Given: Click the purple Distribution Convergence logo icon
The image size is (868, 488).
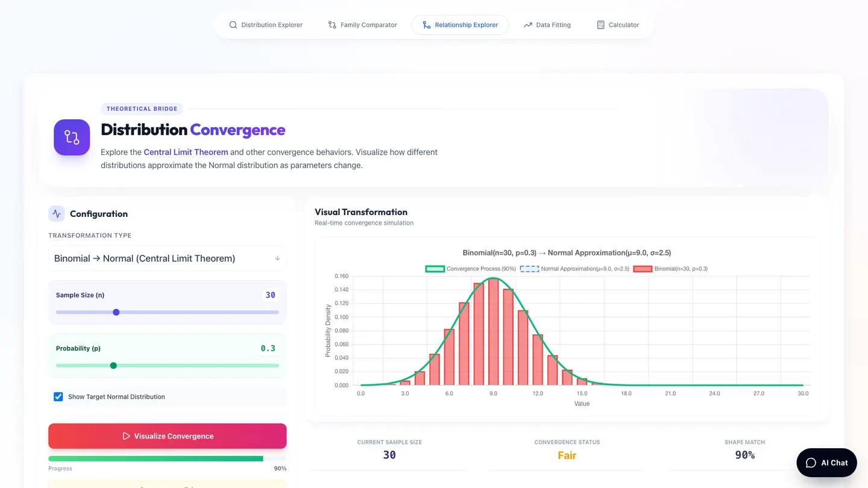Looking at the screenshot, I should pyautogui.click(x=72, y=137).
